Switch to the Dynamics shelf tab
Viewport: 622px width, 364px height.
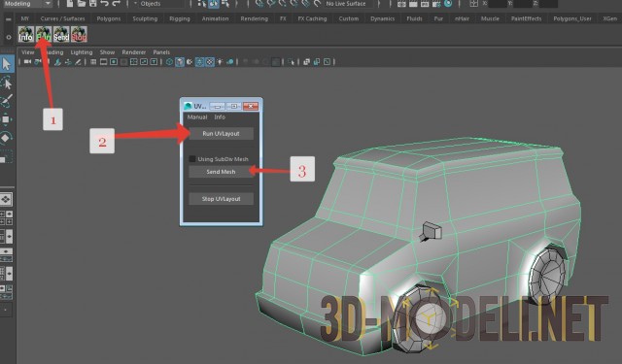point(382,18)
